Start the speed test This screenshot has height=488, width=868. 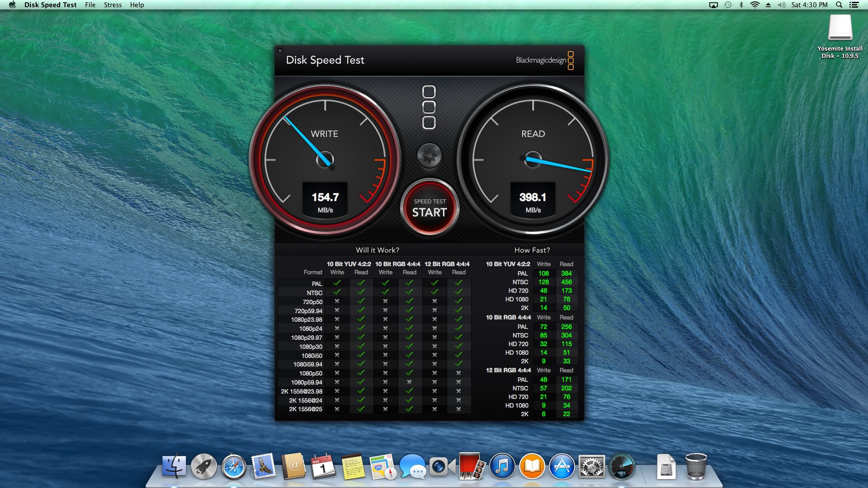(429, 208)
